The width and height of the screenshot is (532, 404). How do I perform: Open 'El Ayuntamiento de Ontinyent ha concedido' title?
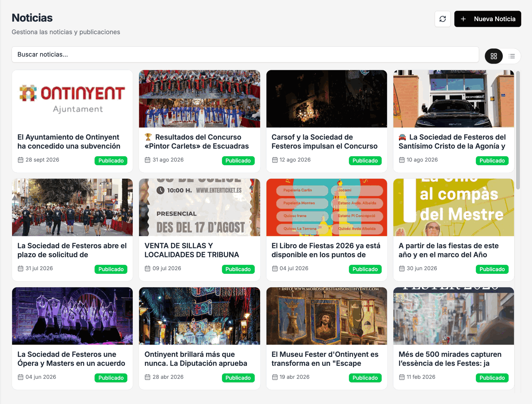pos(69,142)
